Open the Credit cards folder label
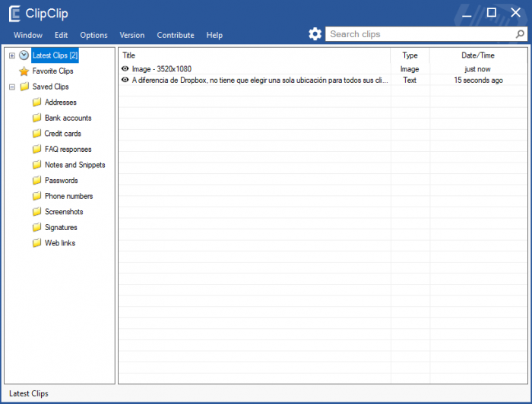532x404 pixels. (x=63, y=133)
